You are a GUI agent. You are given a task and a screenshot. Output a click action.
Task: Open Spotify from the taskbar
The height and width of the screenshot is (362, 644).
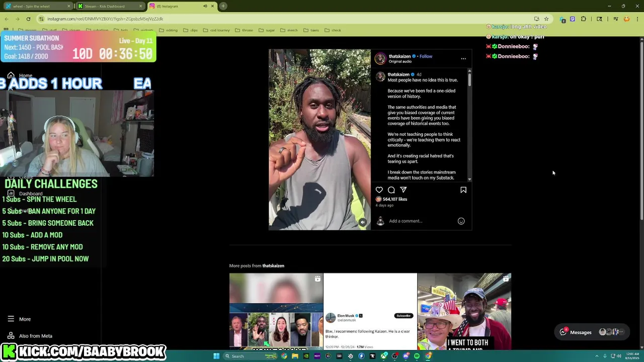pyautogui.click(x=417, y=356)
